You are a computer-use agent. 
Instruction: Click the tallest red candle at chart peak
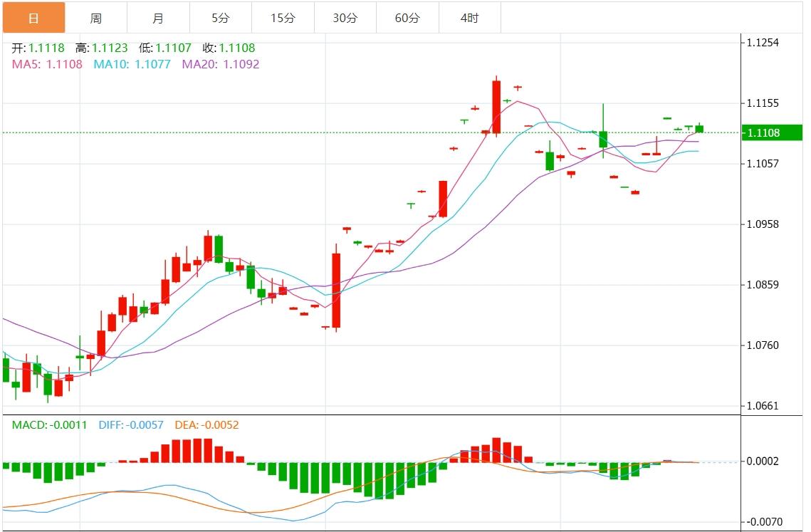coord(496,107)
